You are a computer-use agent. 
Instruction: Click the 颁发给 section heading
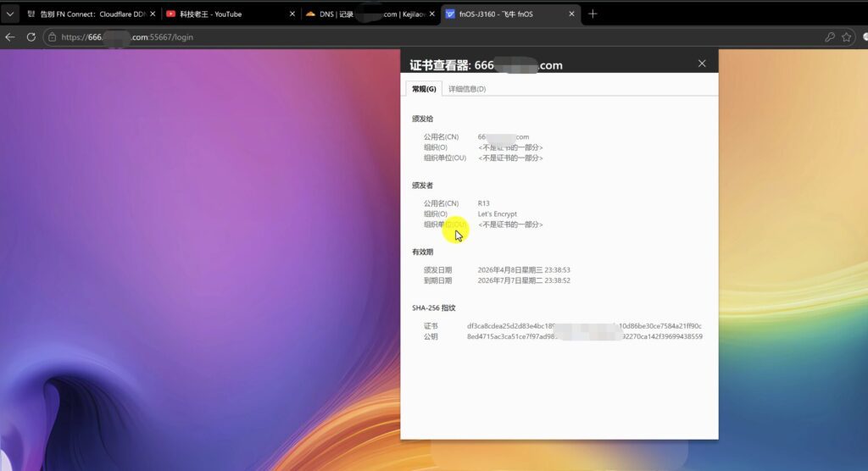click(x=422, y=119)
